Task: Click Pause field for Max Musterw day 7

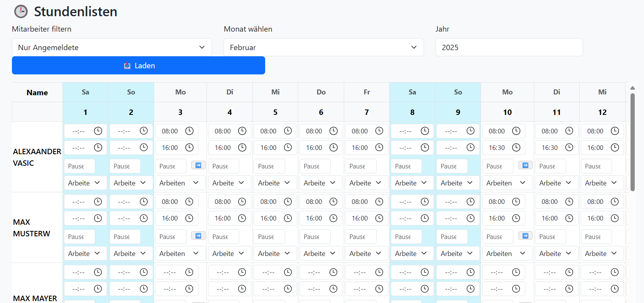Action: coord(360,237)
